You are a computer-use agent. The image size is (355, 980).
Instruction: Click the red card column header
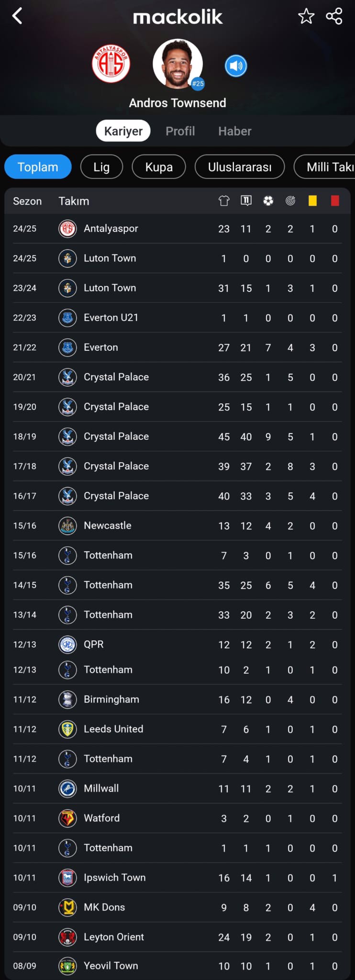[x=335, y=201]
